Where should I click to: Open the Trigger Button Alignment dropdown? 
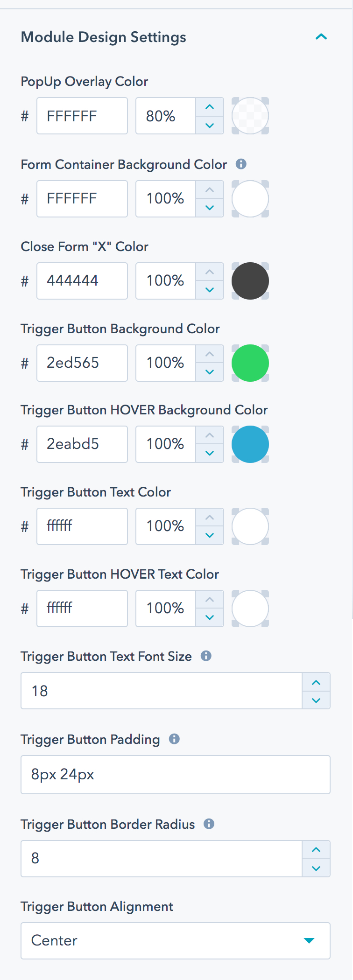[309, 941]
